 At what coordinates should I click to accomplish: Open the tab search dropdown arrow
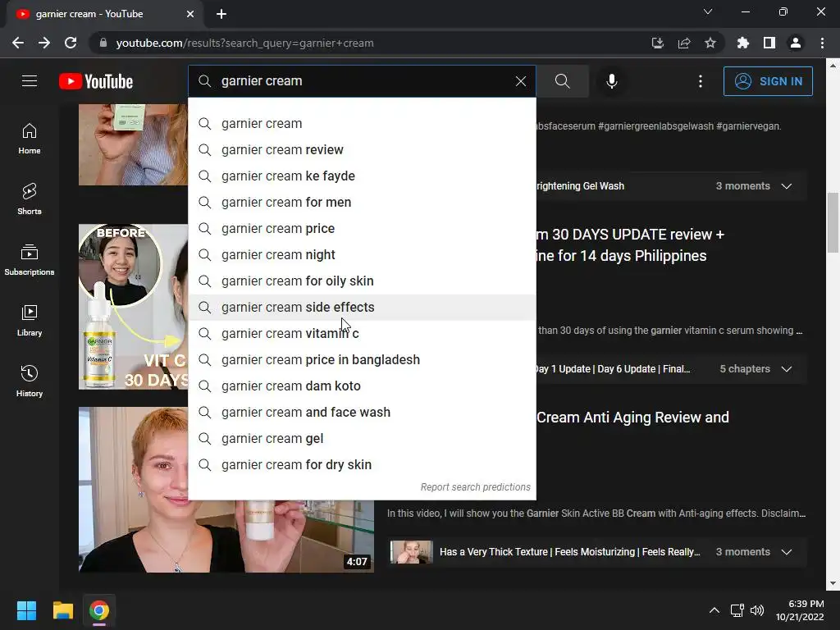(x=708, y=11)
